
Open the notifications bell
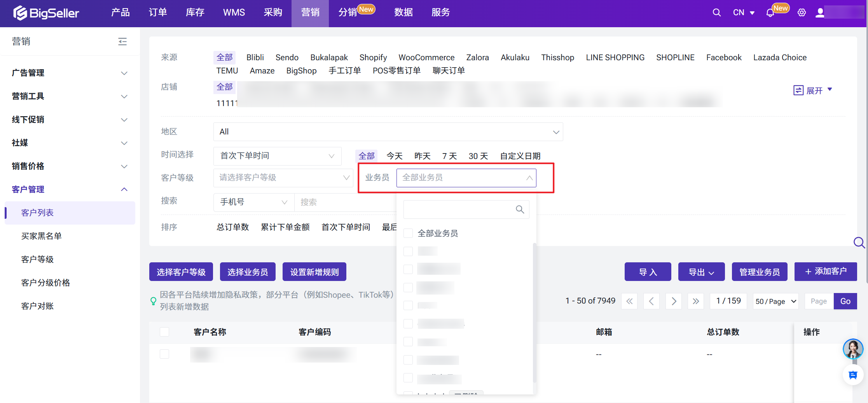(770, 13)
